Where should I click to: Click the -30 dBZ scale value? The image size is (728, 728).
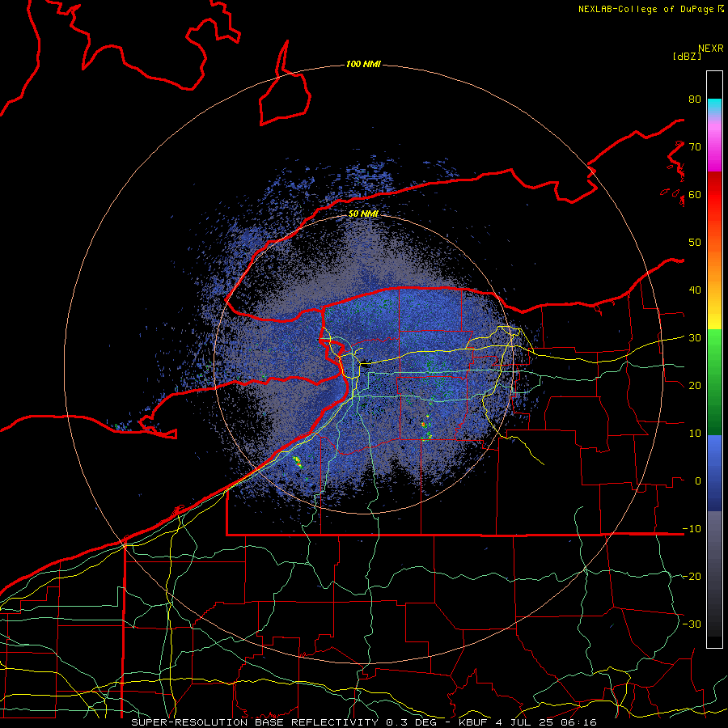(692, 624)
